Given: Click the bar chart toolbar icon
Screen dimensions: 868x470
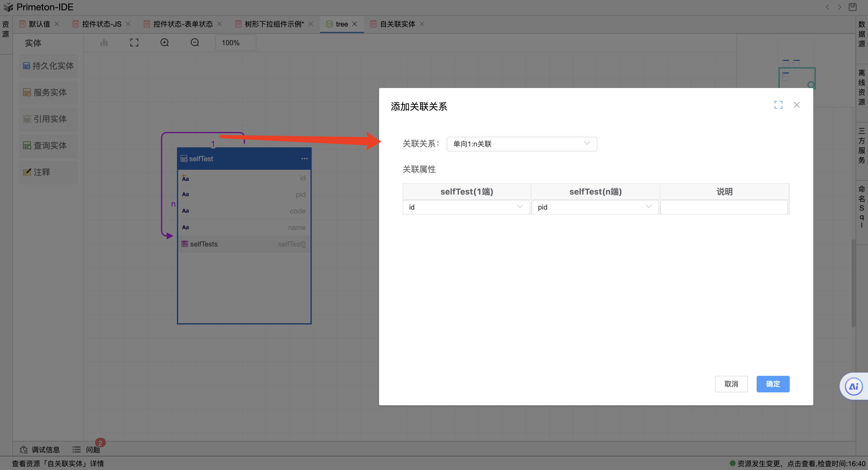Looking at the screenshot, I should pos(104,43).
